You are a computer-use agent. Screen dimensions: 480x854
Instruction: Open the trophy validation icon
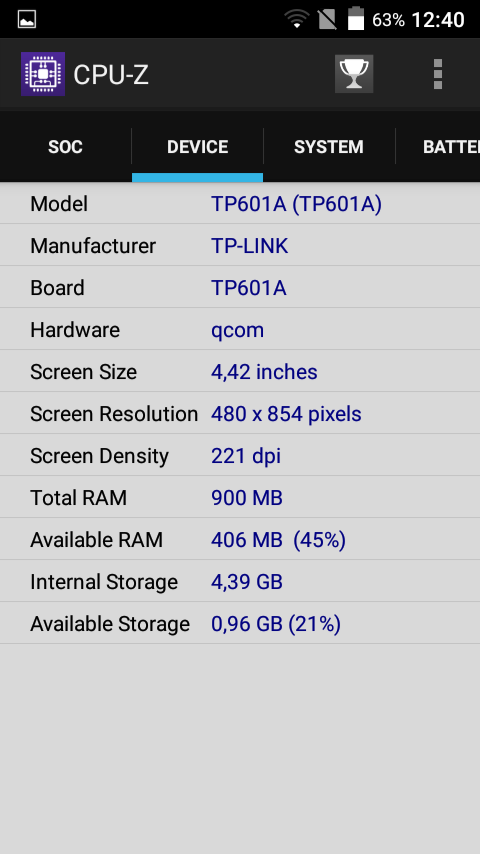pos(354,74)
